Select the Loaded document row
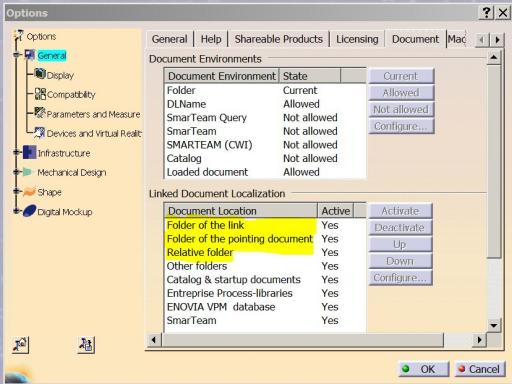 [x=265, y=172]
